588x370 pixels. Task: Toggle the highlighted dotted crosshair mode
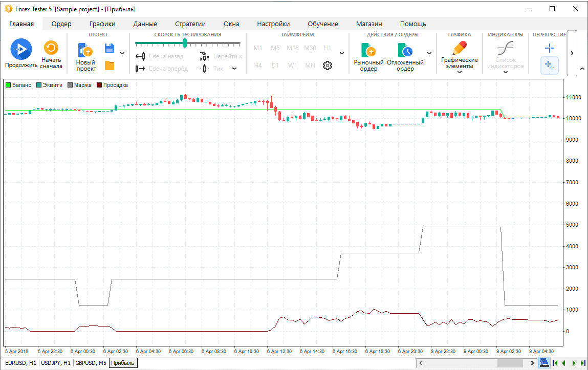[550, 66]
